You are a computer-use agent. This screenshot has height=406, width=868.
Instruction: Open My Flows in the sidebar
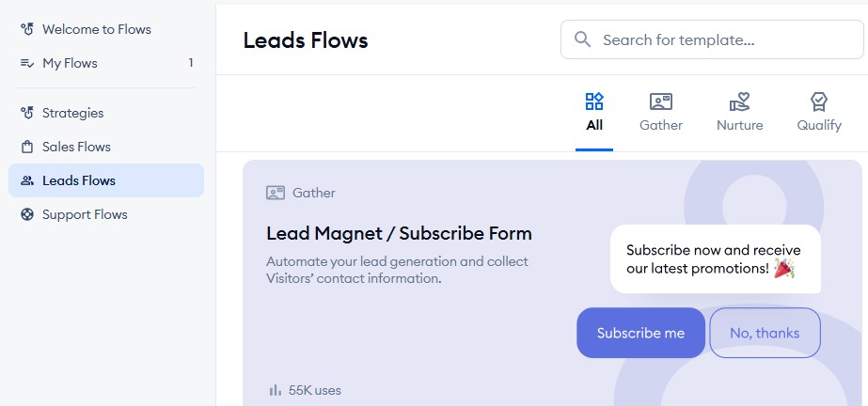click(x=70, y=63)
